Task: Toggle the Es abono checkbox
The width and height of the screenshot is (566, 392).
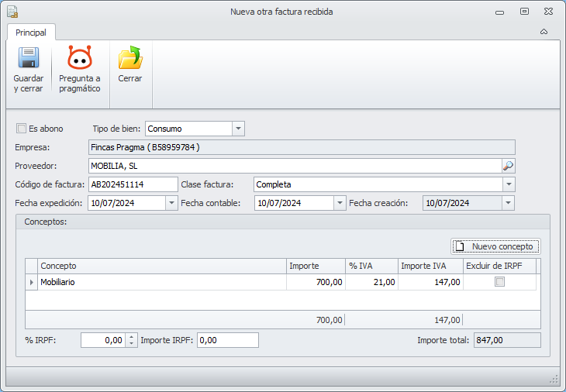Action: pos(21,129)
